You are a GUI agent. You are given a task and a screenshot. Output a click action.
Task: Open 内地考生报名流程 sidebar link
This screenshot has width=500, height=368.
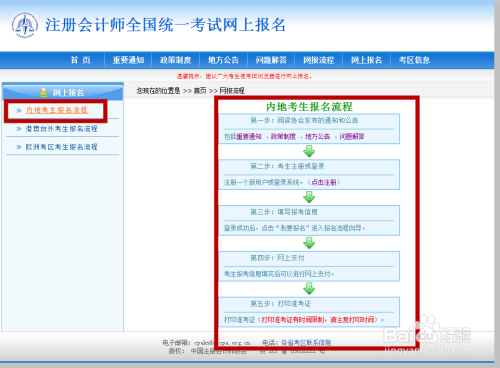tap(57, 110)
